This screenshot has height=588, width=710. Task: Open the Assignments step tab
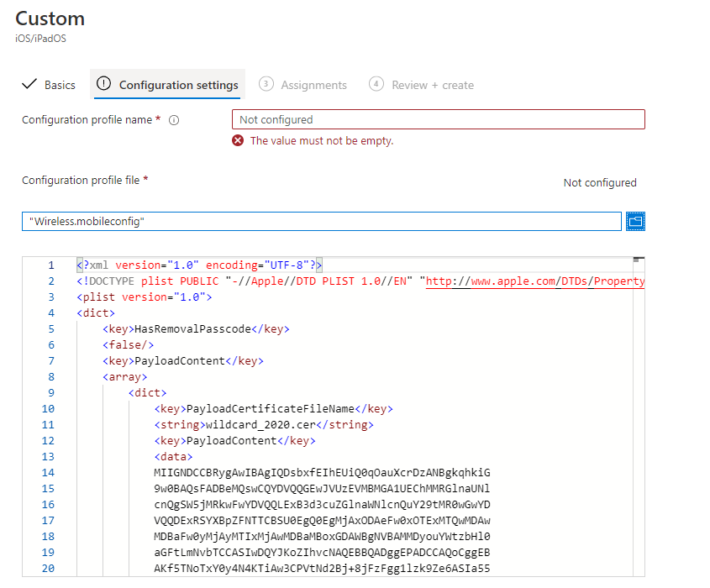point(313,85)
